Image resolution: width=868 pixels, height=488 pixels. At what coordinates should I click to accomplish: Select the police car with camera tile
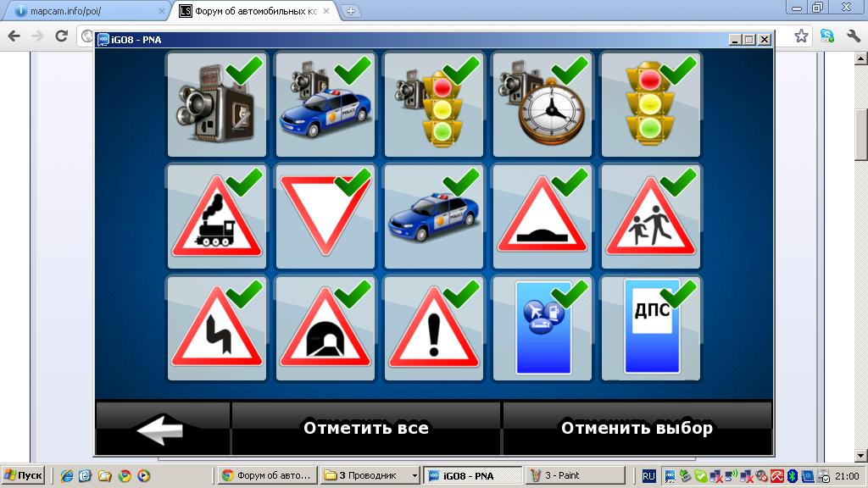pos(325,106)
